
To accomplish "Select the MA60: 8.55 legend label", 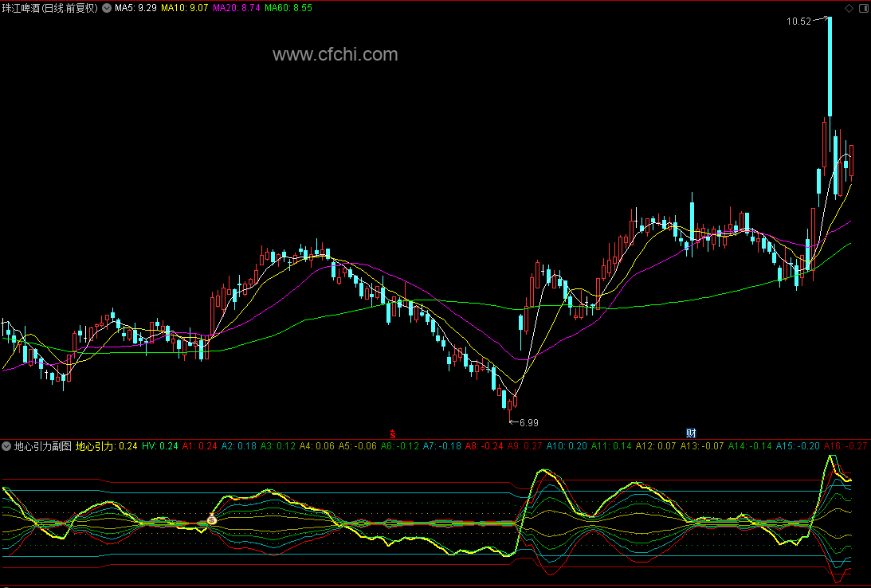I will click(288, 8).
